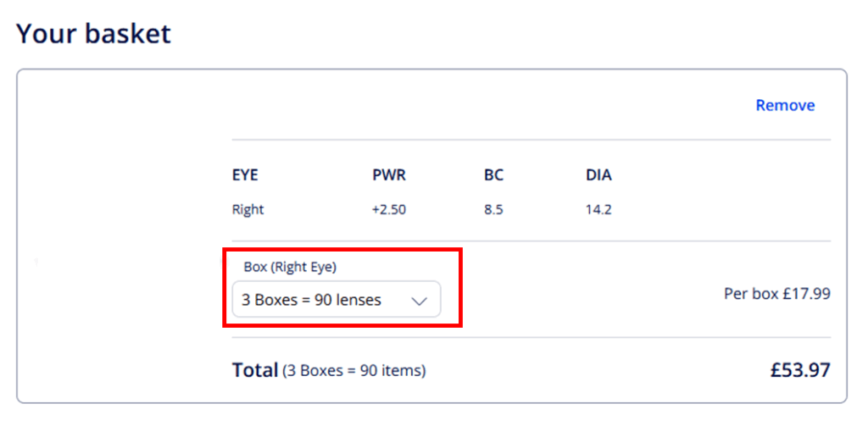Click the DIA column header
Image resolution: width=868 pixels, height=426 pixels.
tap(598, 176)
